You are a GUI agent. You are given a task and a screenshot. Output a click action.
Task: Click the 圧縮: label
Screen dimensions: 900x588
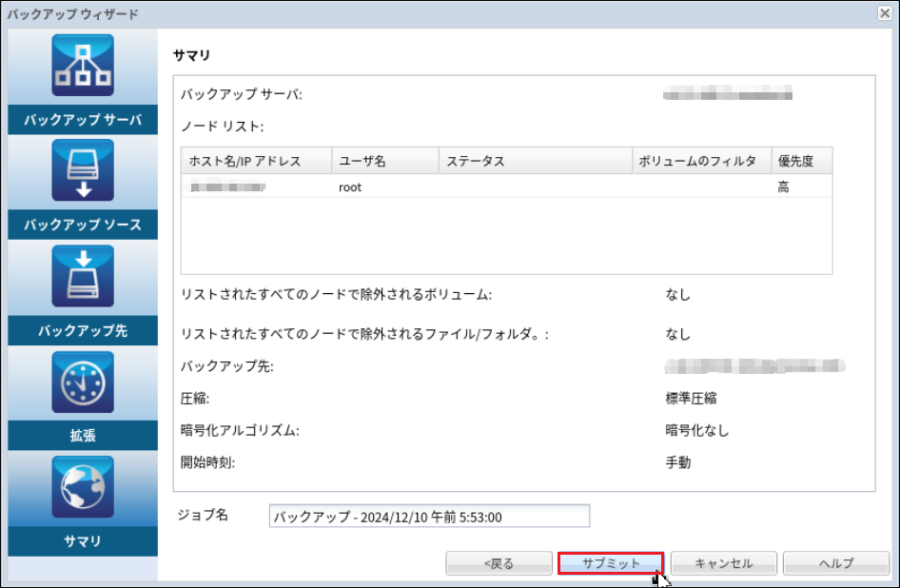coord(195,398)
